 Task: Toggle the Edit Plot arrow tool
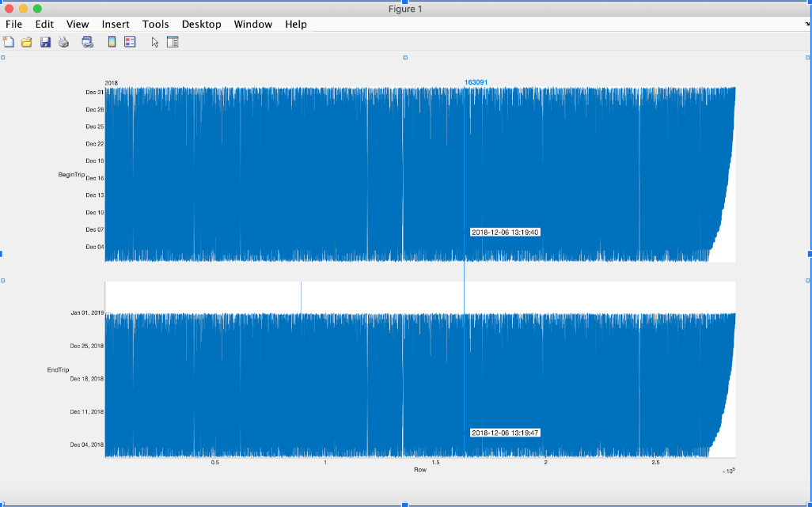(x=155, y=42)
